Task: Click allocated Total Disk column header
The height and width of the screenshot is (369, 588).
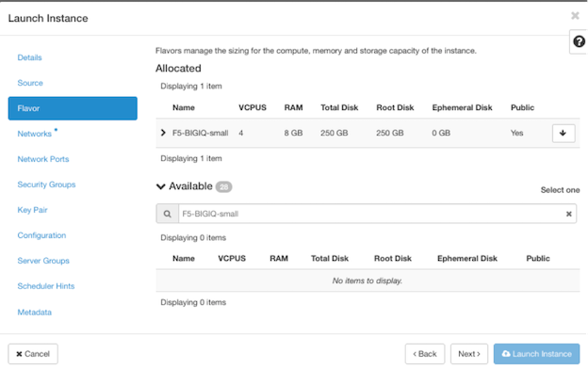Action: click(x=339, y=107)
